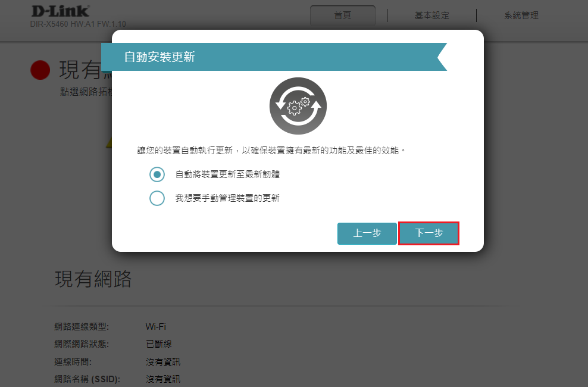This screenshot has width=588, height=387.
Task: Click the yellow warning triangle behind dialog
Action: 108,143
